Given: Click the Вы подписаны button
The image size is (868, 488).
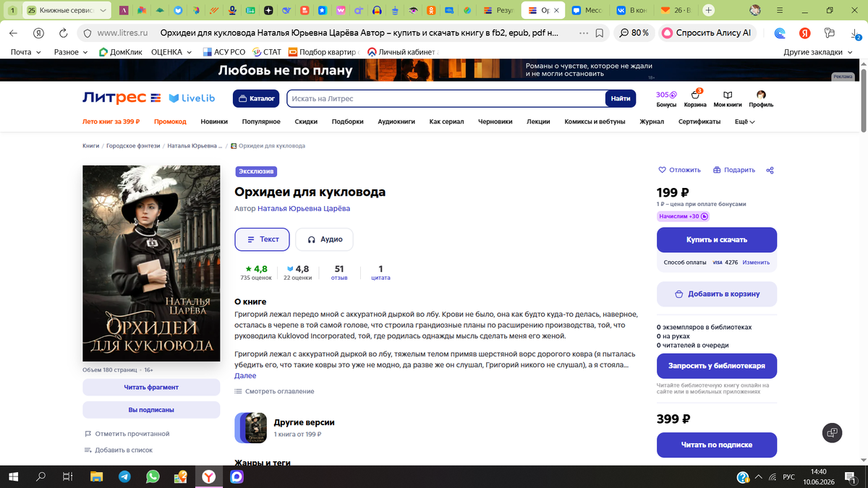Looking at the screenshot, I should pyautogui.click(x=151, y=410).
